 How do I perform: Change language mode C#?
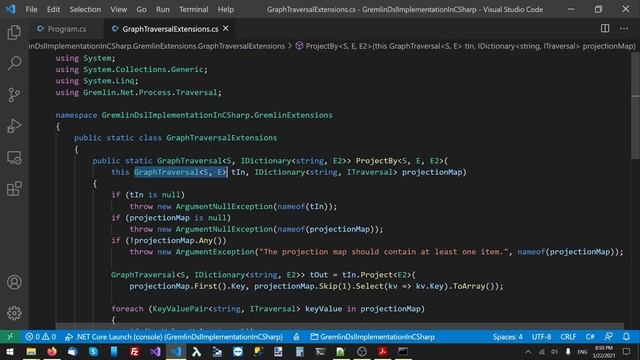590,337
